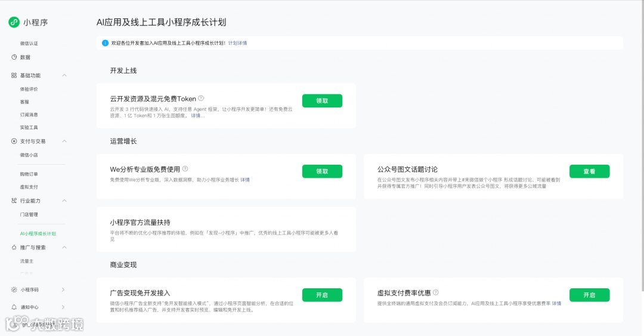This screenshot has width=644, height=336.
Task: Open 购物订单 menu item
Action: [29, 174]
